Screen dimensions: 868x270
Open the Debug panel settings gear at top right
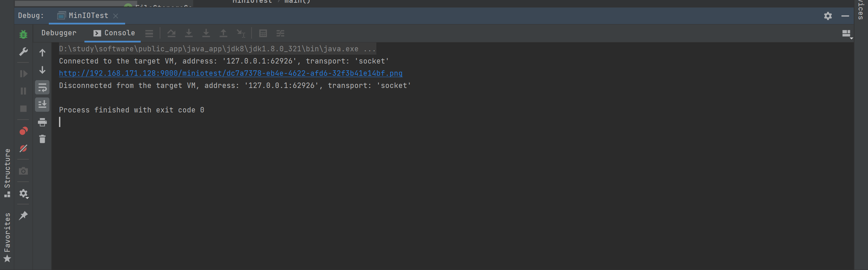[828, 16]
